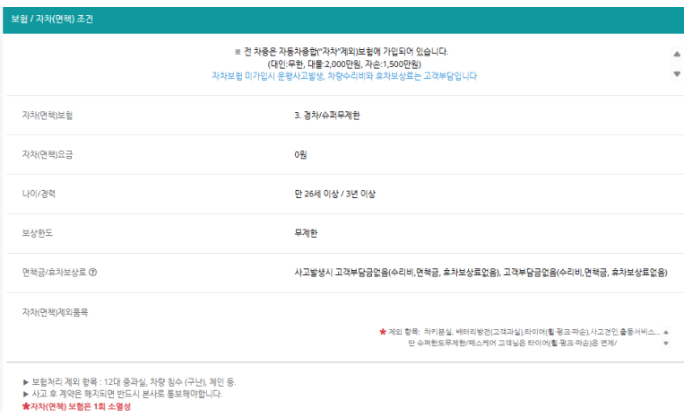Select the text 만 26세 이상 / 3년 이상
The height and width of the screenshot is (412, 684).
(x=335, y=194)
